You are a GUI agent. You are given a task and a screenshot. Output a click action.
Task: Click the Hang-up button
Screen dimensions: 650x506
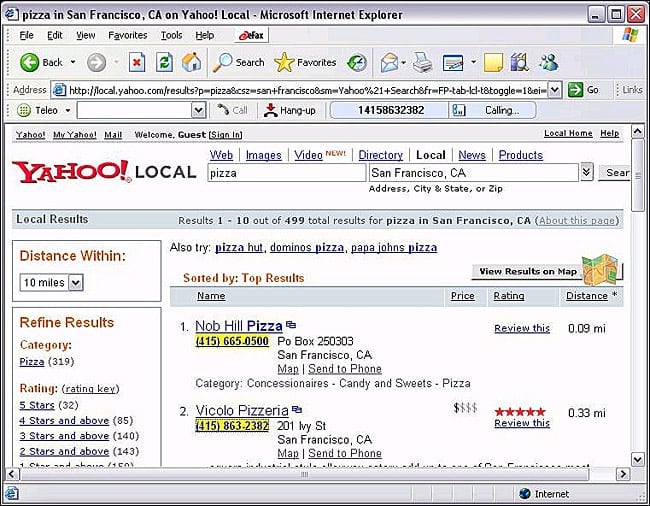pyautogui.click(x=290, y=110)
